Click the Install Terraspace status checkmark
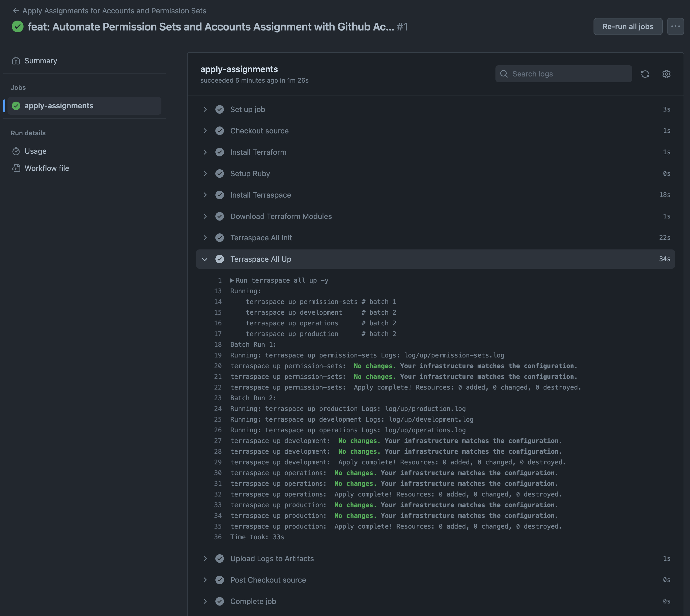Image resolution: width=690 pixels, height=616 pixels. pos(219,195)
